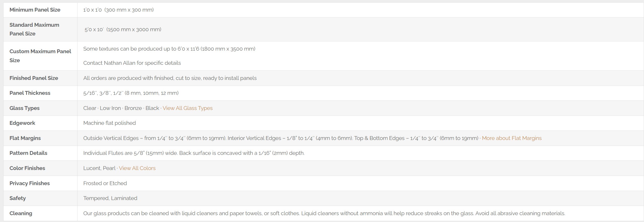The height and width of the screenshot is (222, 644).
Task: Follow the View All Colors link
Action: click(137, 168)
